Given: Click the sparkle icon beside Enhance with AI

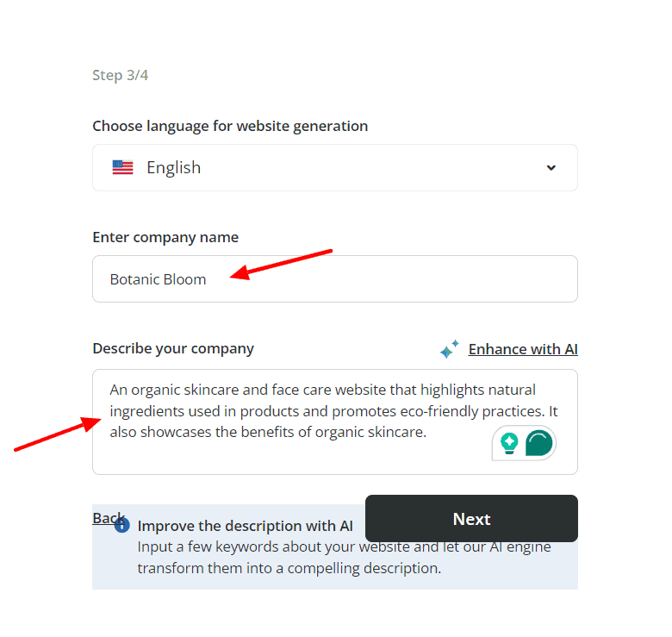Looking at the screenshot, I should click(450, 349).
